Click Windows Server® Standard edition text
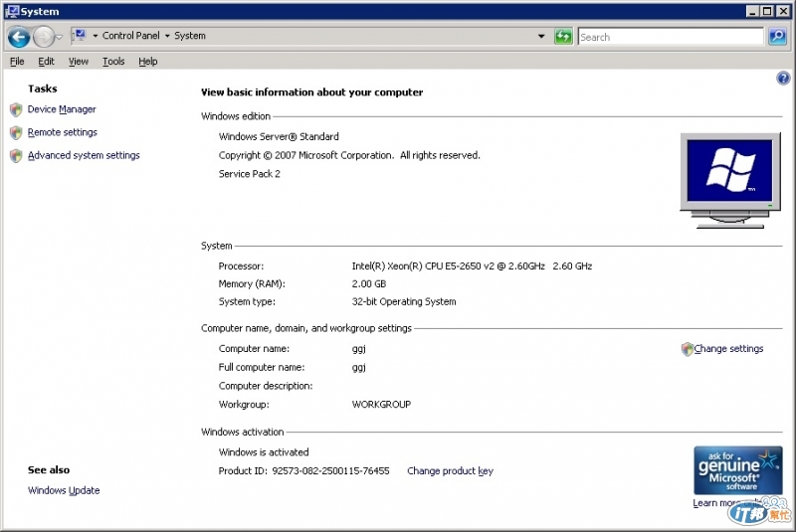The height and width of the screenshot is (532, 796). pos(279,137)
